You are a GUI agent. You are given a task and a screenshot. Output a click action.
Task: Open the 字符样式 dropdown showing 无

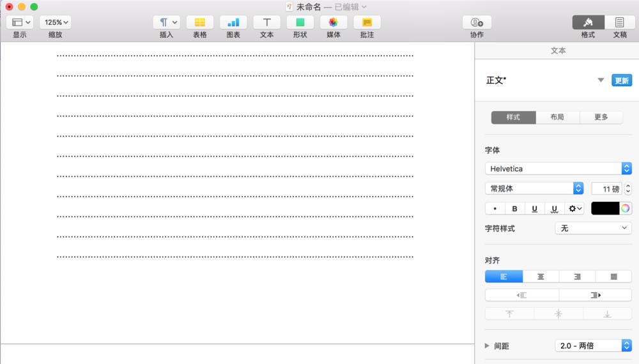(x=593, y=228)
